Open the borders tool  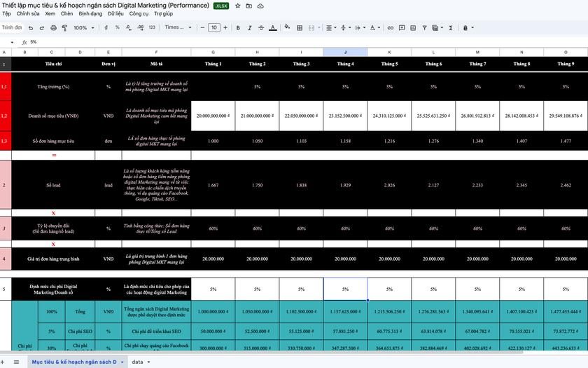[300, 28]
